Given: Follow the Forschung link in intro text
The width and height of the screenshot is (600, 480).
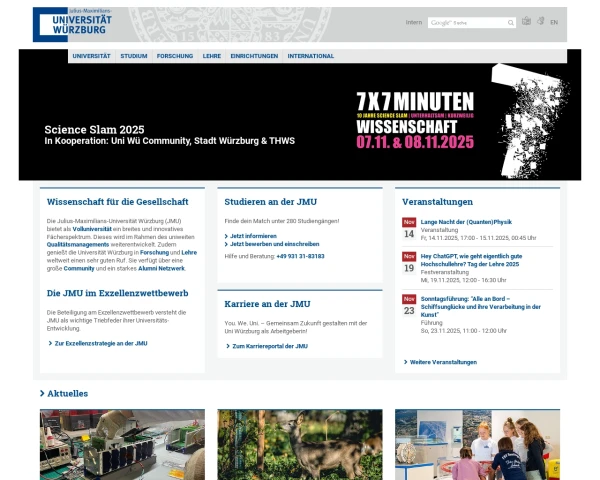Looking at the screenshot, I should click(154, 253).
